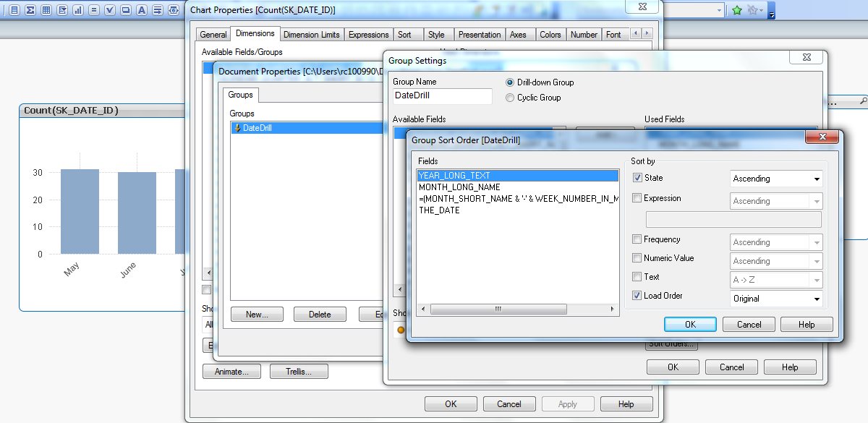This screenshot has width=868, height=423.
Task: Click the Group Name input field
Action: click(x=443, y=95)
